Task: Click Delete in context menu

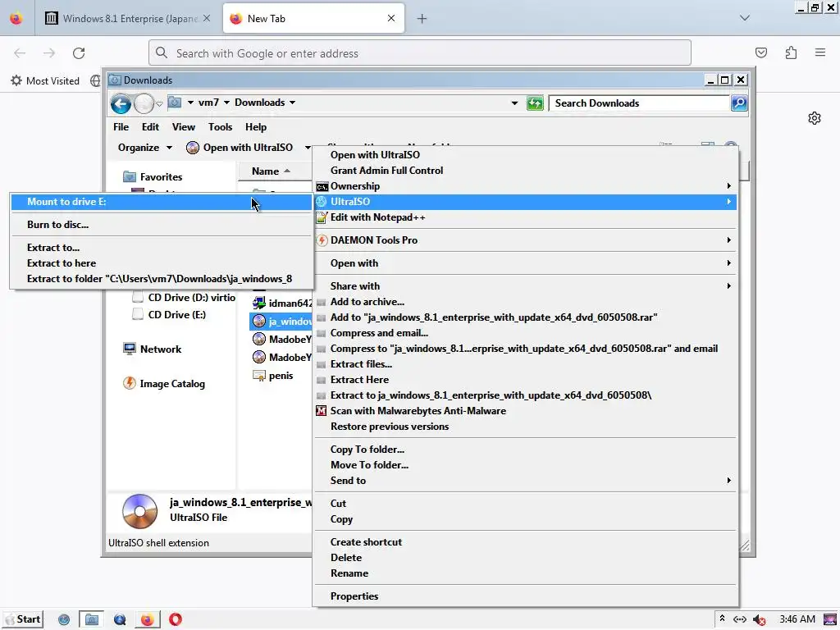Action: click(527, 558)
